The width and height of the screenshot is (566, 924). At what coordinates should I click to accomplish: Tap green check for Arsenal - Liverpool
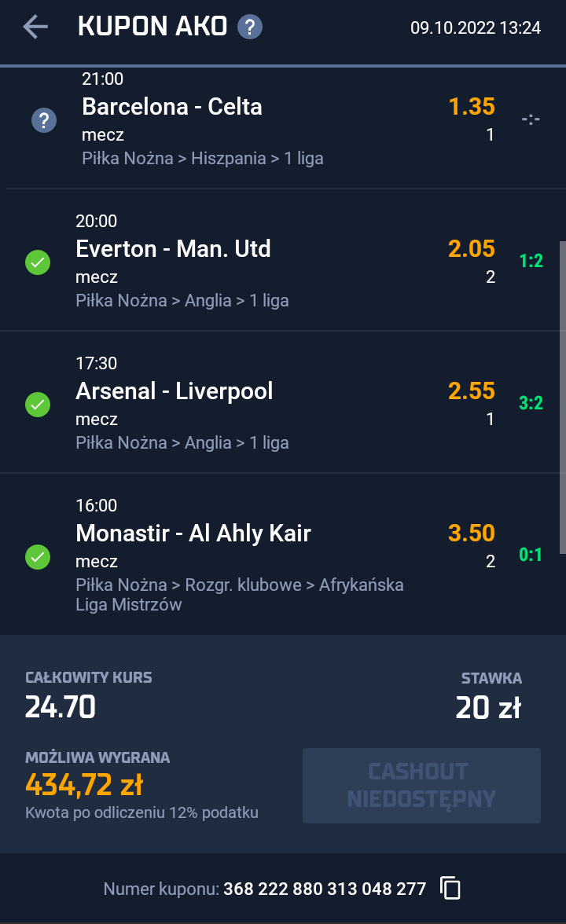38,405
